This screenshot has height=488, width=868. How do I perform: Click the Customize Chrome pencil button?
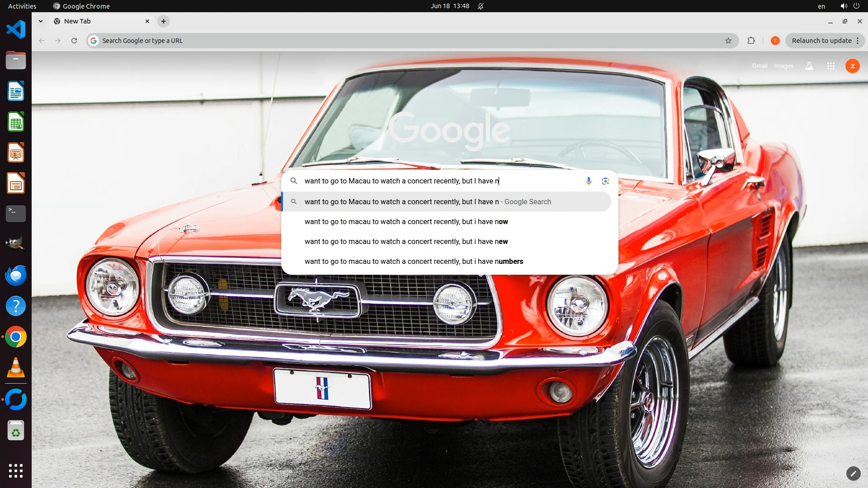853,473
